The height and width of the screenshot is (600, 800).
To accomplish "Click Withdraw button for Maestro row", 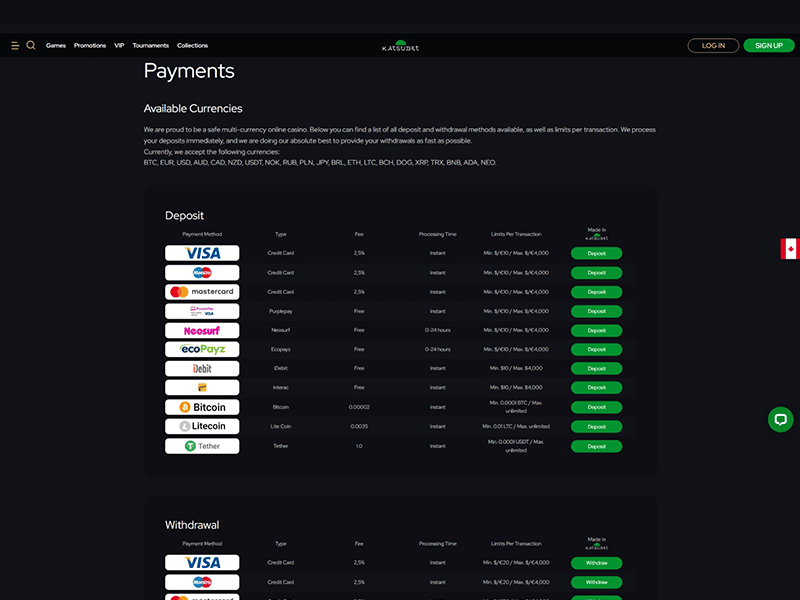I will [x=596, y=582].
